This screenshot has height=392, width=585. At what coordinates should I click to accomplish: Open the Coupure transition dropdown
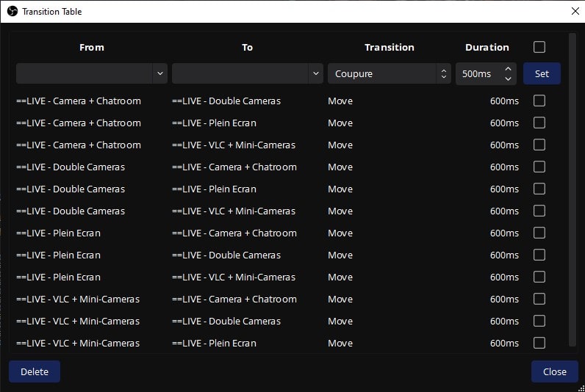coord(389,73)
